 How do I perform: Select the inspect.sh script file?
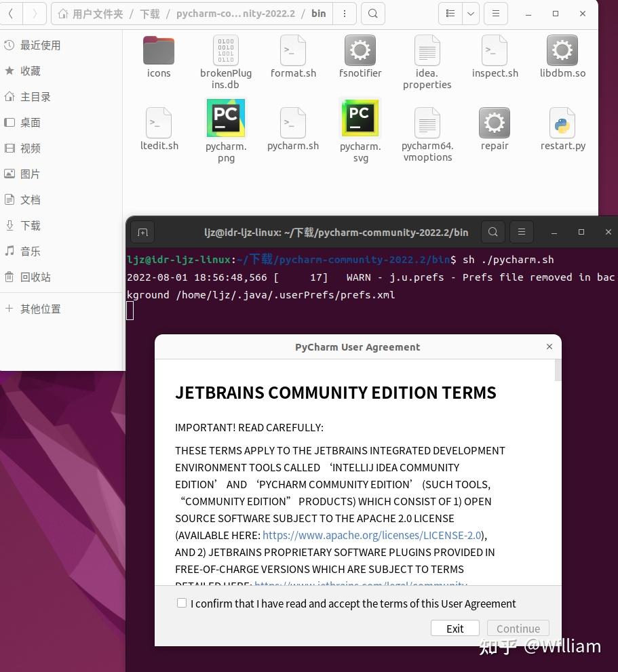495,51
